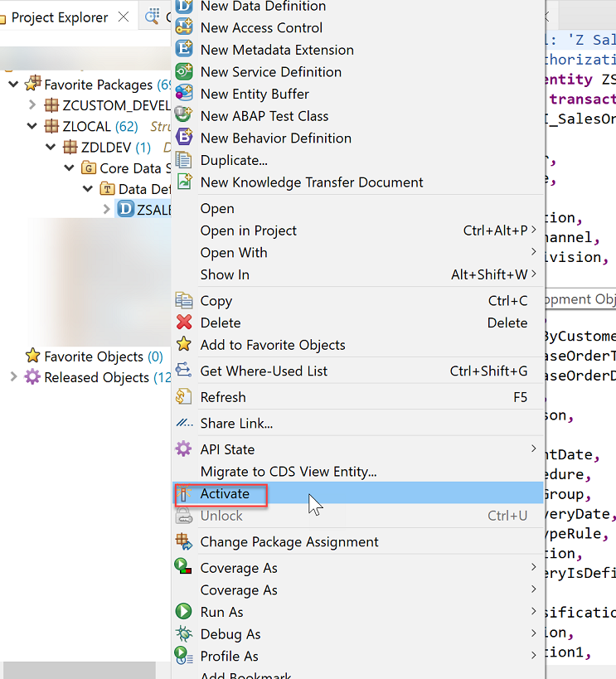Click the first Coverage As icon

click(x=183, y=566)
